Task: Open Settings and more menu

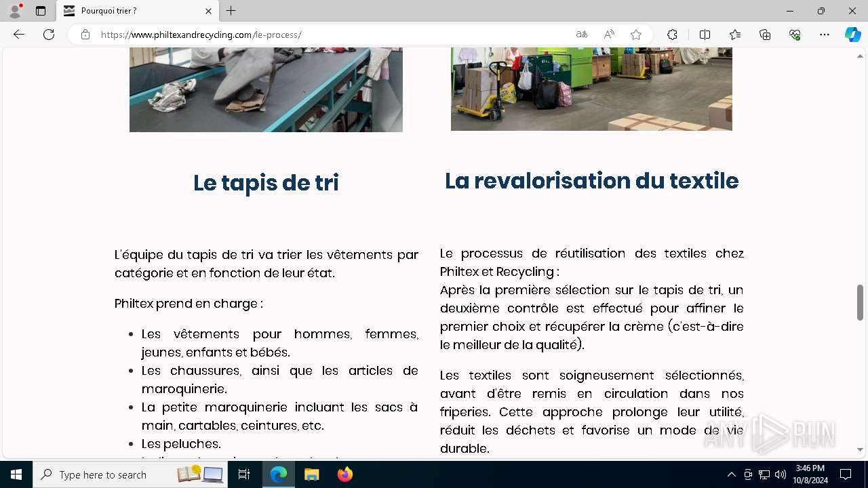Action: click(825, 35)
